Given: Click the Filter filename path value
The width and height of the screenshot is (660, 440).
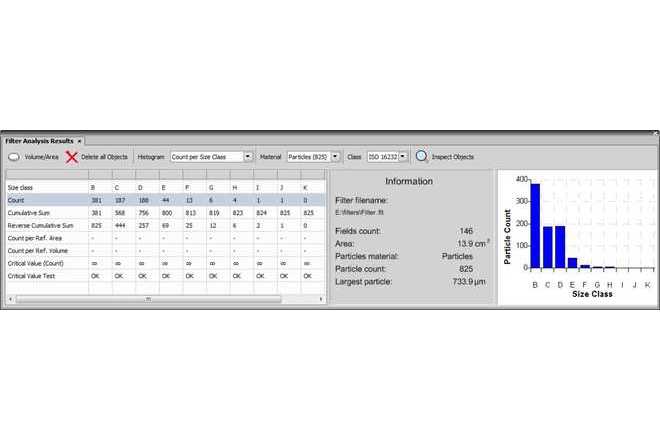Looking at the screenshot, I should click(x=359, y=213).
